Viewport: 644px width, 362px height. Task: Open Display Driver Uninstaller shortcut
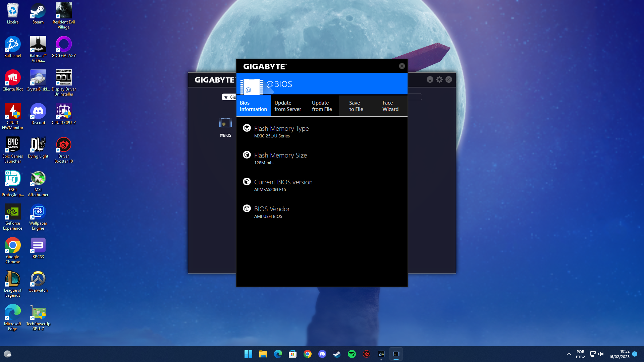64,83
